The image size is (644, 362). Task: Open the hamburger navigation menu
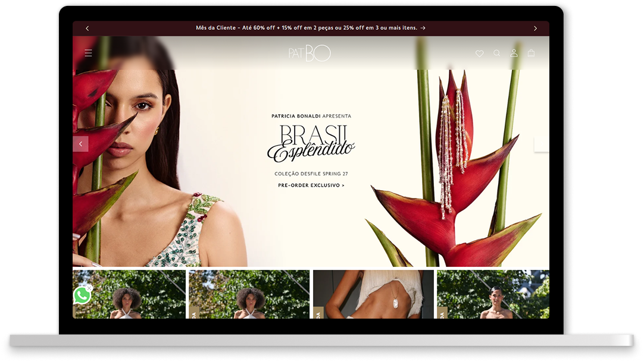(88, 53)
